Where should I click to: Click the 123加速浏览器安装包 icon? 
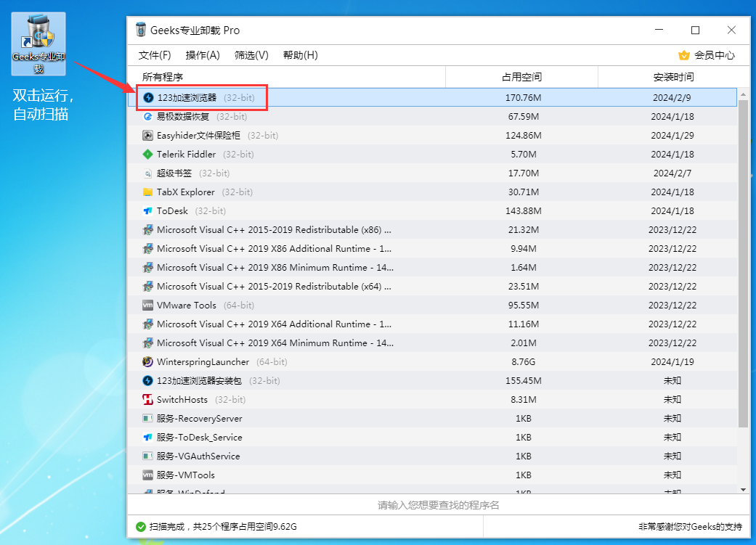(x=148, y=381)
